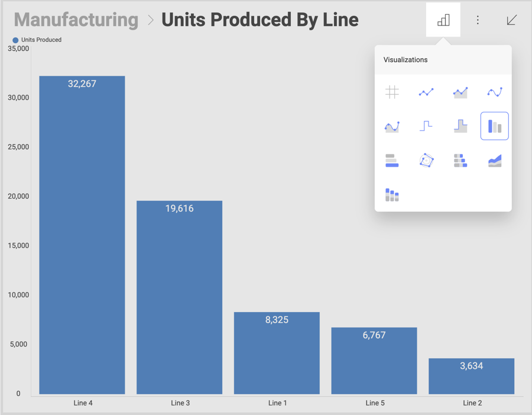Viewport: 532px width, 415px height.
Task: Select the area chart visualization
Action: coord(460,92)
